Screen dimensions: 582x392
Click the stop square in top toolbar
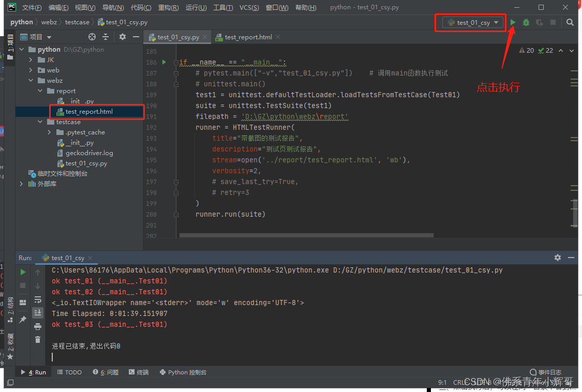[553, 22]
